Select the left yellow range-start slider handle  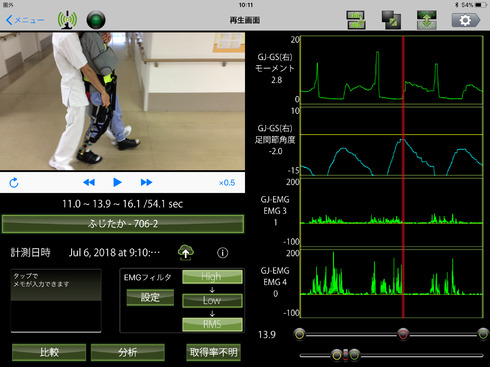pyautogui.click(x=299, y=334)
